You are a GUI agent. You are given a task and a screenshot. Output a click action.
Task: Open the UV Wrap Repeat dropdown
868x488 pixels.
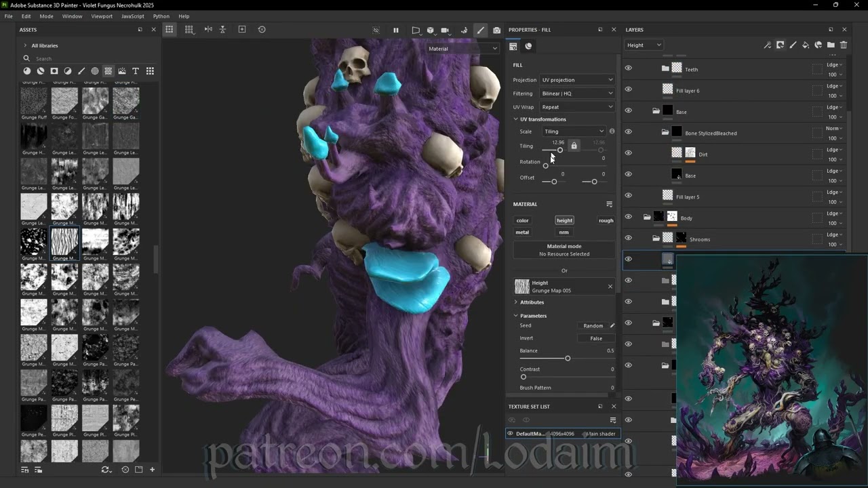pos(577,107)
